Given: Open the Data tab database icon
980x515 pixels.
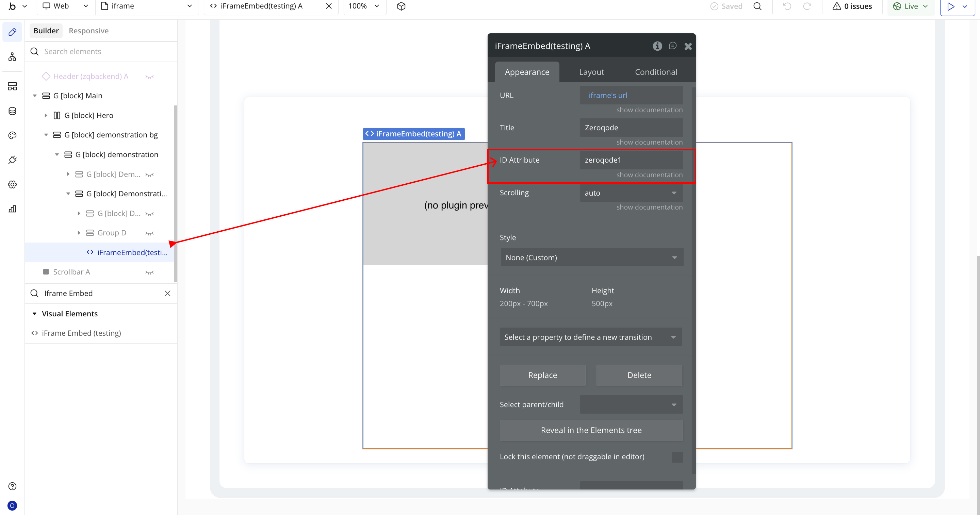Looking at the screenshot, I should point(12,111).
